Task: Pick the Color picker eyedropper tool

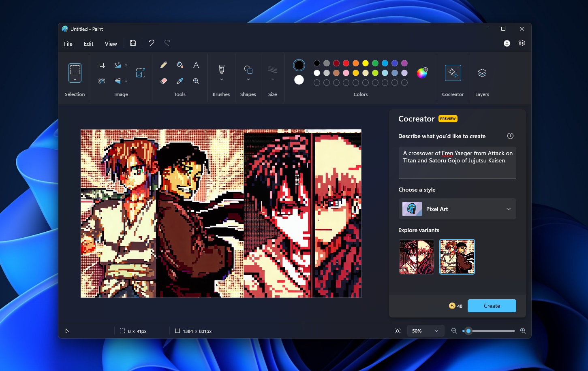Action: 180,81
